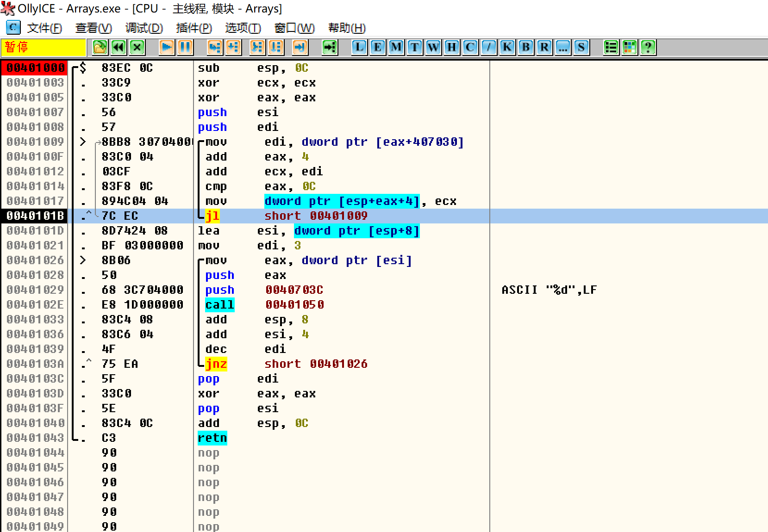Viewport: 768px width, 532px height.
Task: Select address 00401043 row
Action: click(x=35, y=438)
